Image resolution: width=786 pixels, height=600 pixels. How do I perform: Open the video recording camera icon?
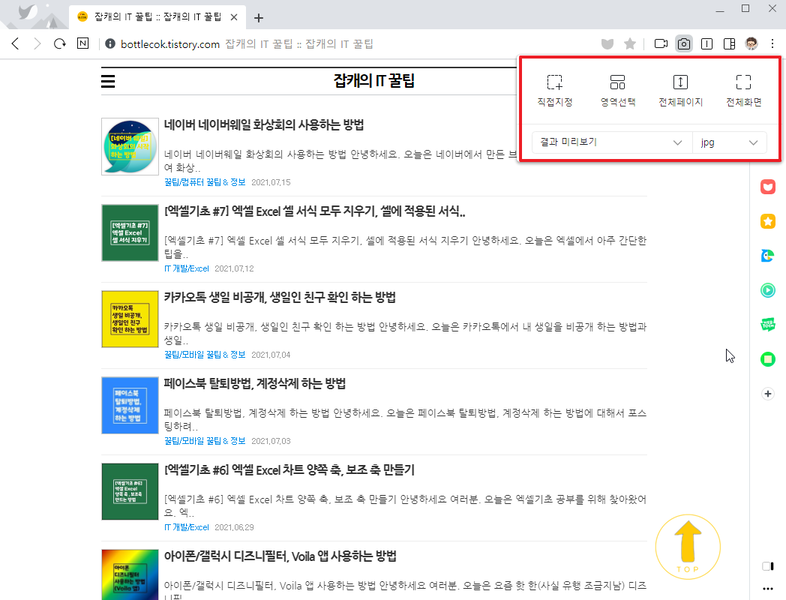661,44
